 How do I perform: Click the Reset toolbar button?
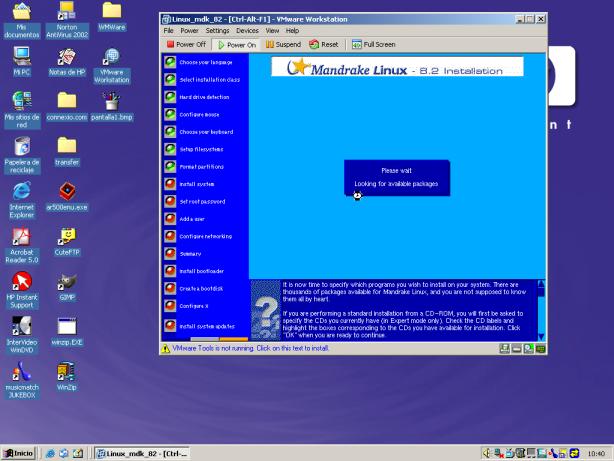[325, 45]
